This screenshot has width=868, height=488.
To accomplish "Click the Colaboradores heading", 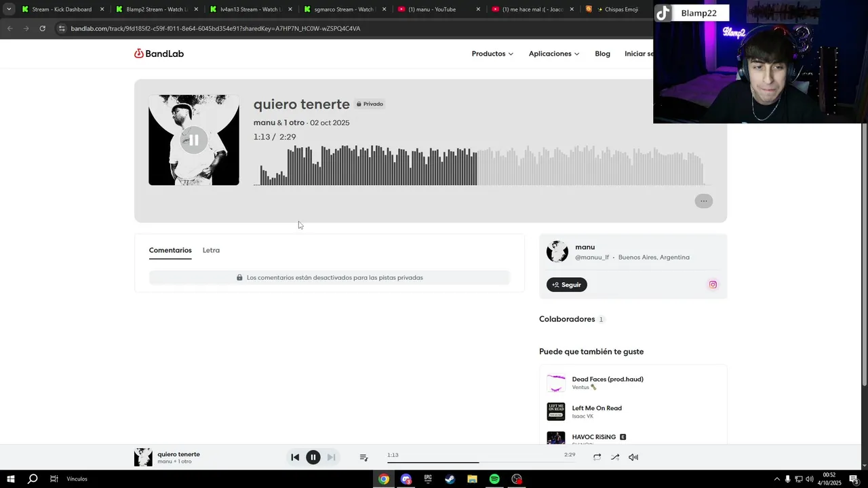I will pos(567,319).
